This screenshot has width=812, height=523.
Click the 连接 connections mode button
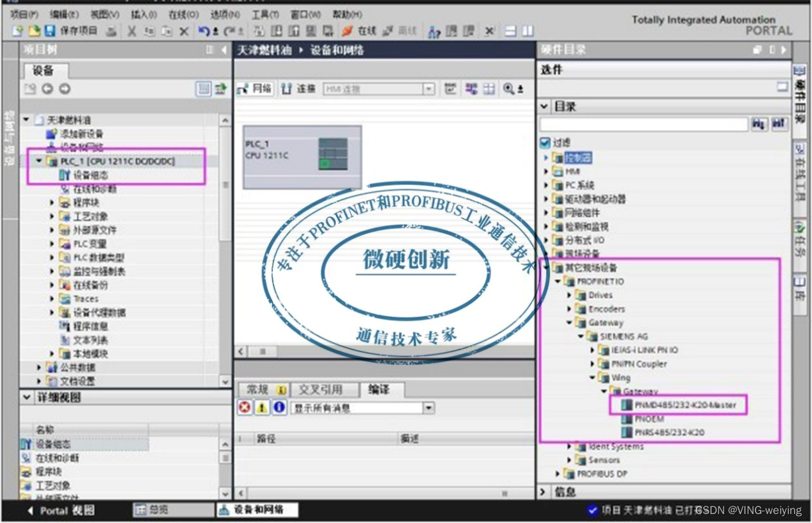tap(299, 89)
